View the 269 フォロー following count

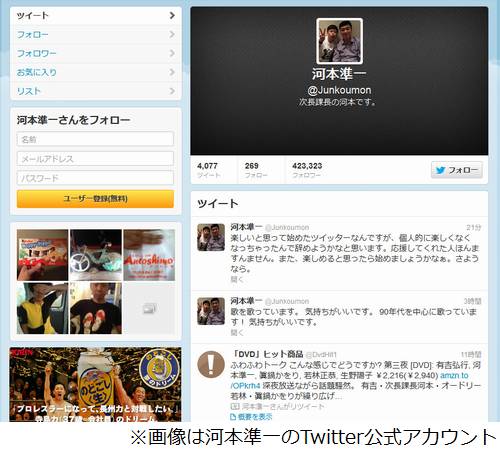pos(256,170)
